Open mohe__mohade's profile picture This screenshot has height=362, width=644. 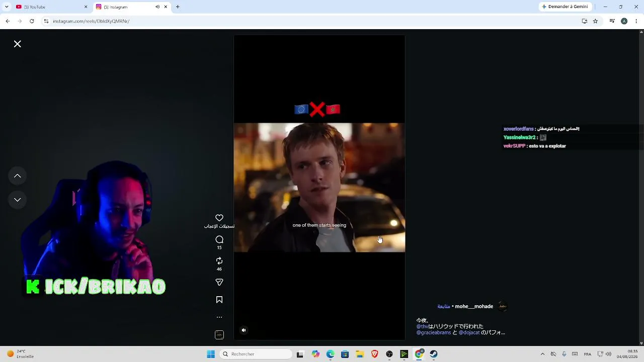tap(502, 306)
